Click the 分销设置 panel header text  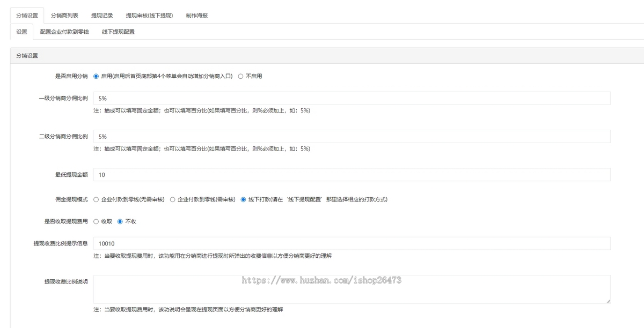pyautogui.click(x=27, y=56)
